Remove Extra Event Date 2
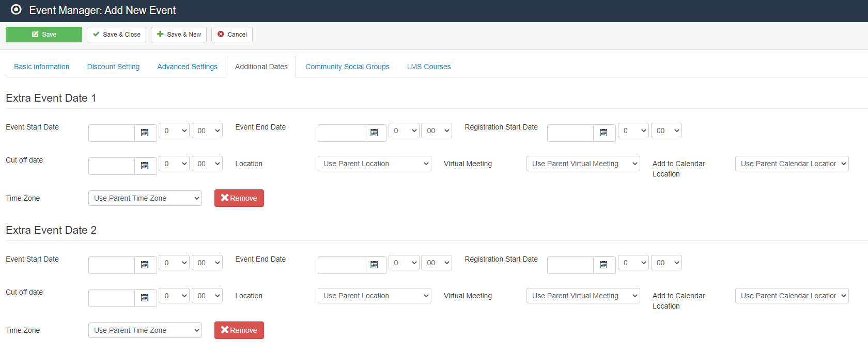This screenshot has height=355, width=868. click(239, 330)
